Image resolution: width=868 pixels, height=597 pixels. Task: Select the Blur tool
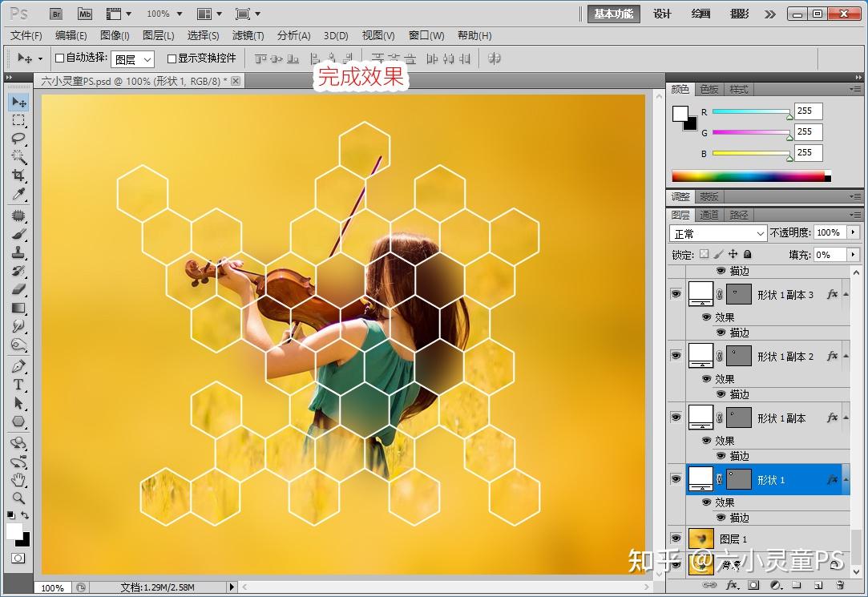18,326
